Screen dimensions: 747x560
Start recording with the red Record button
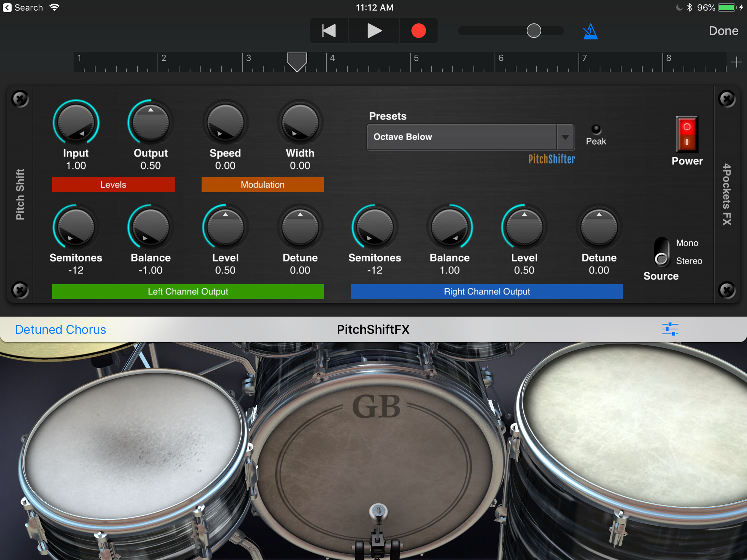coord(418,31)
